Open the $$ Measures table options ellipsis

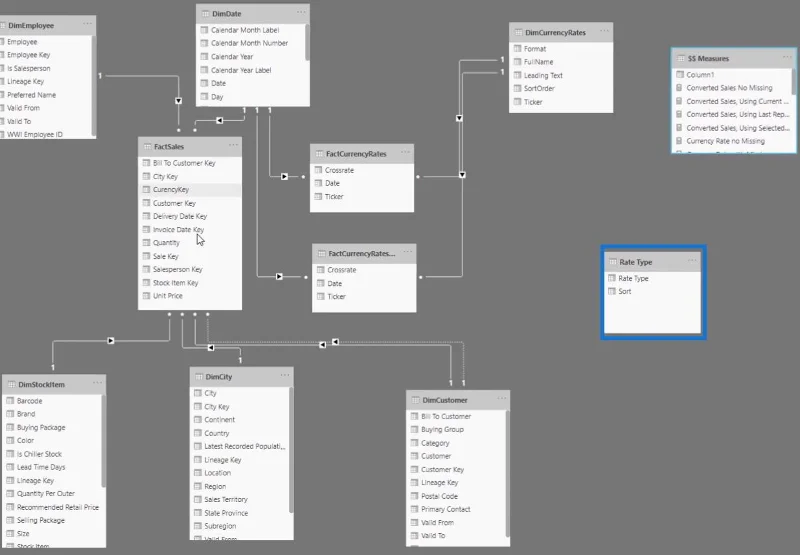tap(787, 57)
